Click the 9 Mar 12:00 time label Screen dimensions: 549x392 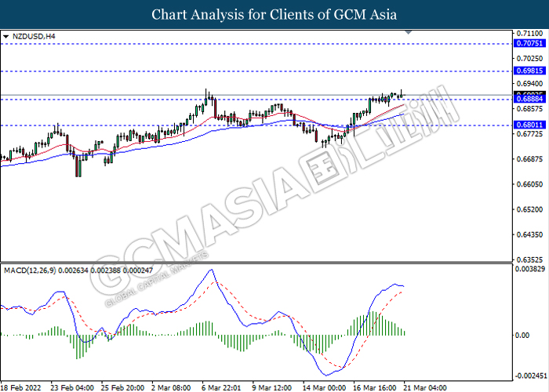coord(272,387)
